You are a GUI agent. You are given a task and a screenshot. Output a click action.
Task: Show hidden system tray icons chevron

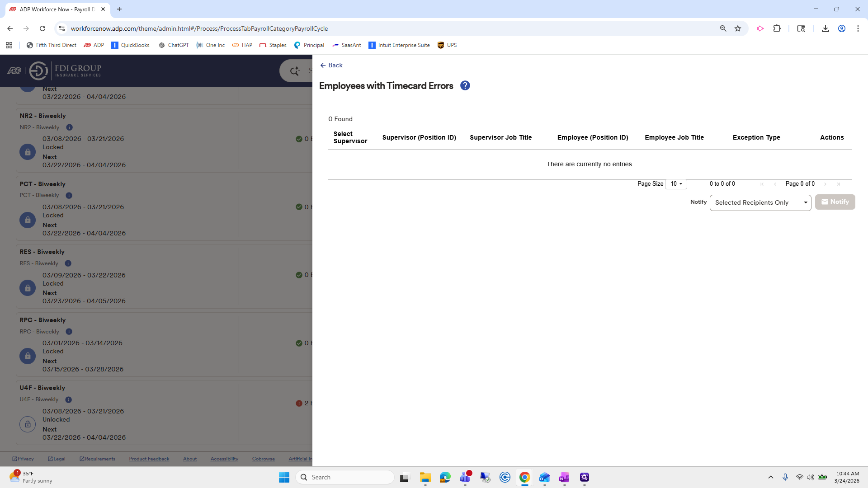coord(771,477)
